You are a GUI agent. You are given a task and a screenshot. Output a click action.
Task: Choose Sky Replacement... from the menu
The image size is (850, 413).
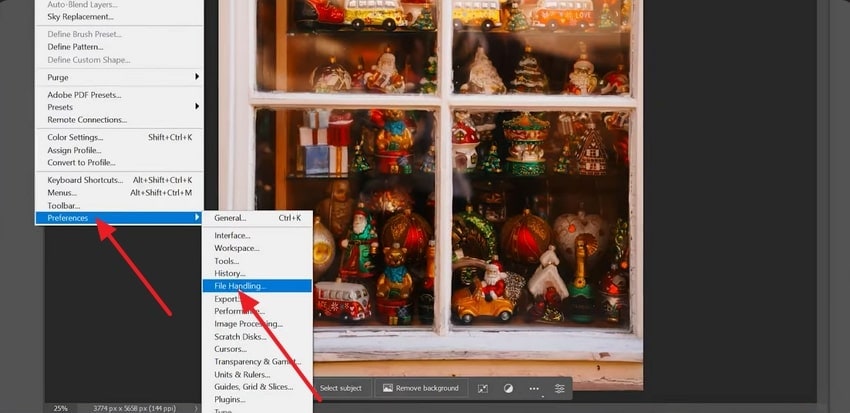[x=119, y=17]
